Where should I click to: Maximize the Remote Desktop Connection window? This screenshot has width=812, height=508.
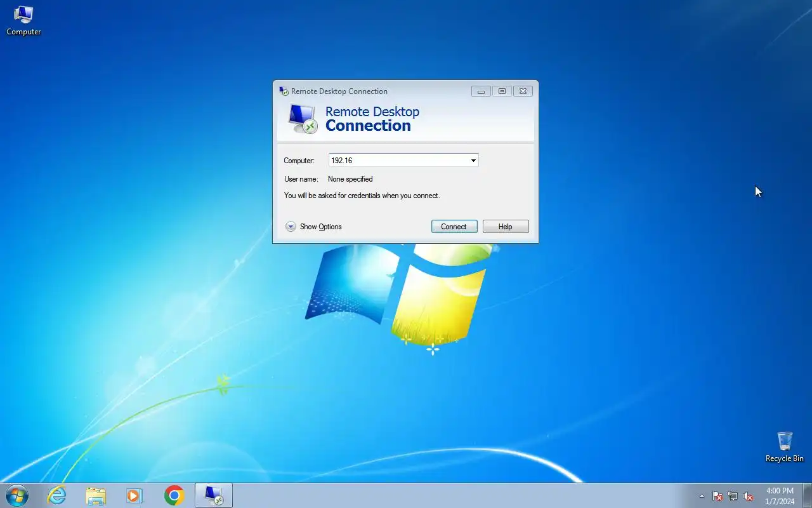(x=502, y=91)
